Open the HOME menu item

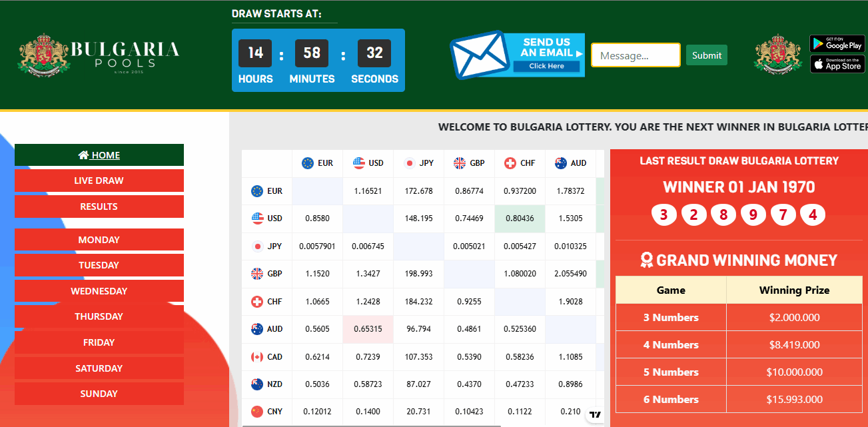click(x=99, y=155)
